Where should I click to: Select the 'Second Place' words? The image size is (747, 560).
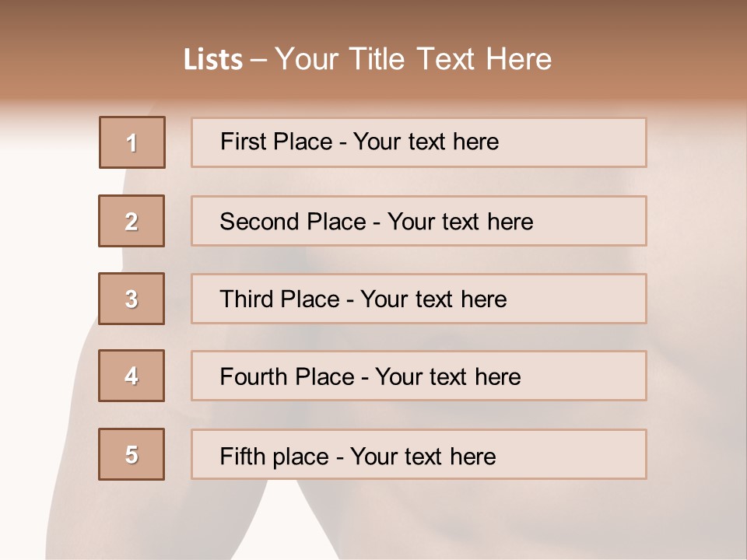pos(292,222)
